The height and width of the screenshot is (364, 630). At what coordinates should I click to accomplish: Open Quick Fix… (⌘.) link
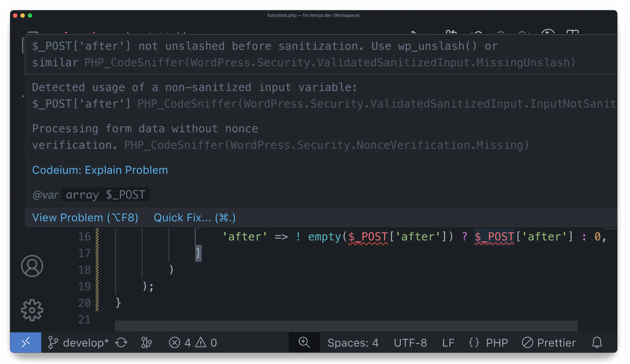pyautogui.click(x=195, y=218)
